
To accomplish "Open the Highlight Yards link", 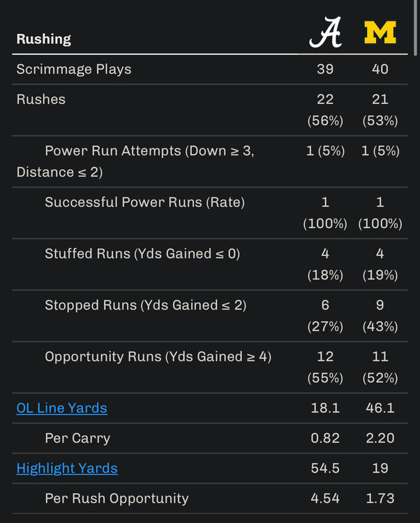I will pos(67,468).
